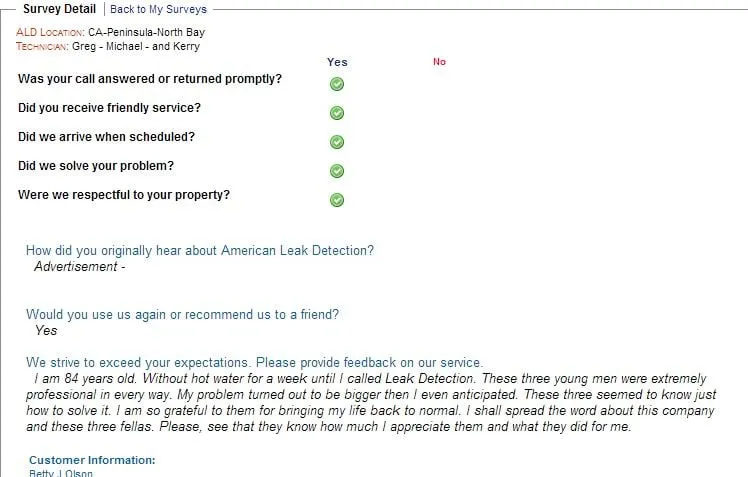Click the green check for friendly service
This screenshot has height=477, width=748.
coord(337,113)
